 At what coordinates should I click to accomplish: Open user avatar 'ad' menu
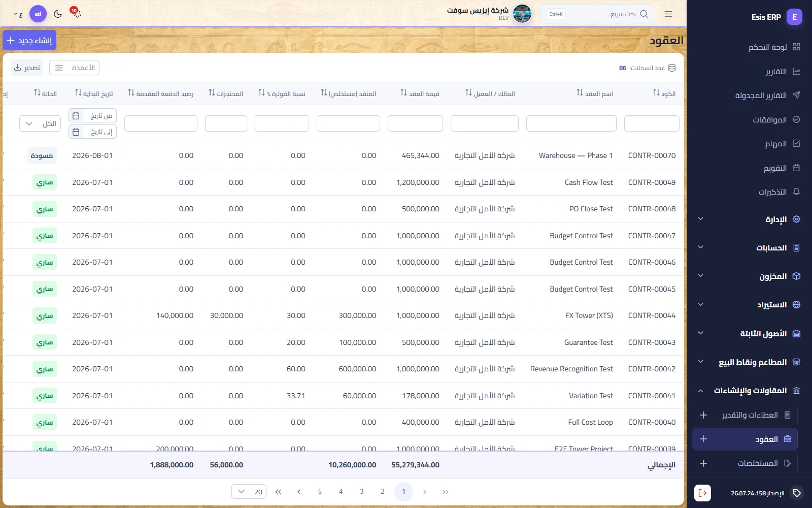[38, 14]
